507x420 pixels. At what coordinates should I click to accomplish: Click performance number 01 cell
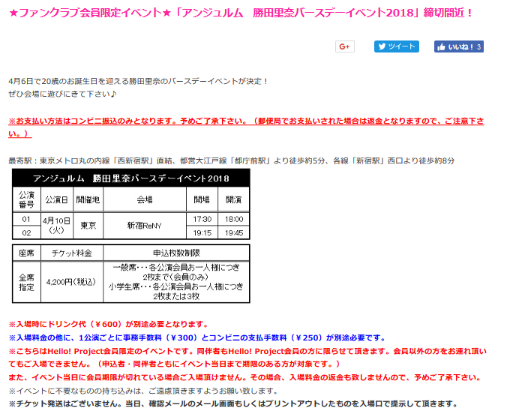tap(26, 219)
